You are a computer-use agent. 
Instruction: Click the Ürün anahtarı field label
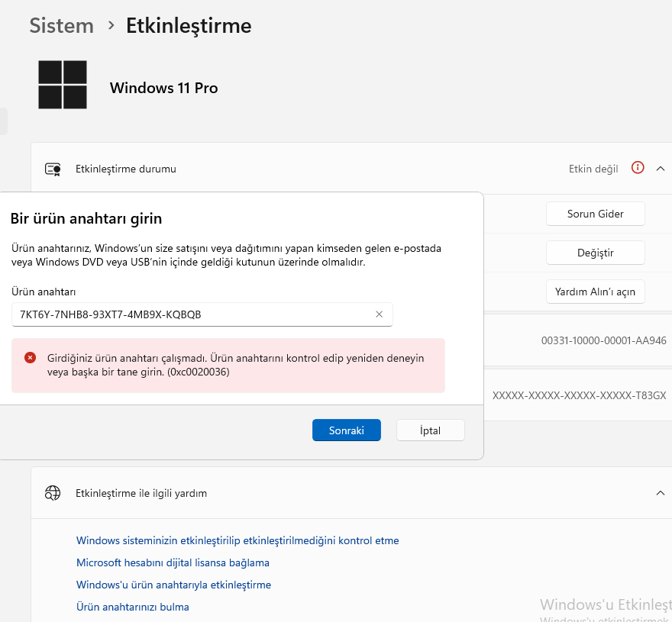44,292
